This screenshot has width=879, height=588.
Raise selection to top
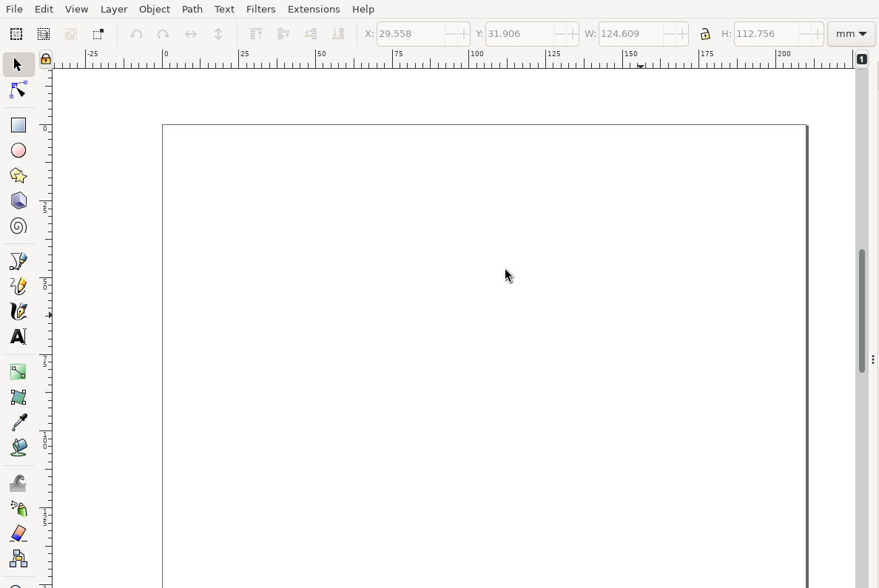click(255, 33)
